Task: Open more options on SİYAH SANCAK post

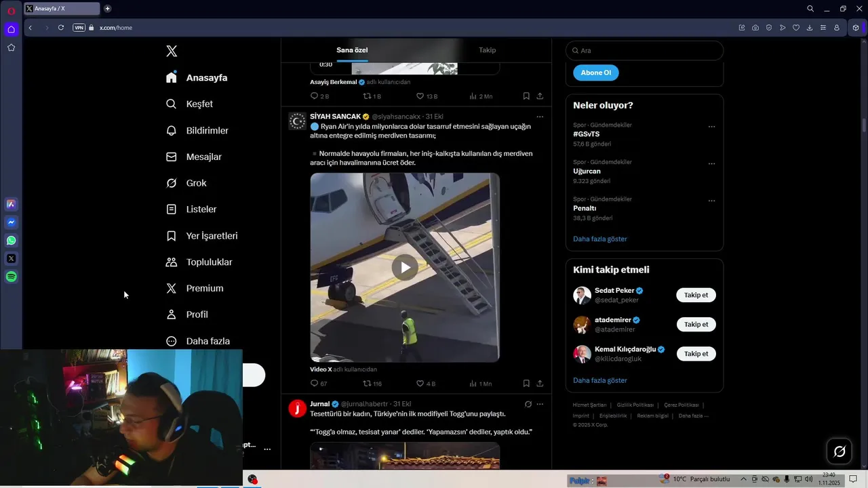Action: [540, 117]
